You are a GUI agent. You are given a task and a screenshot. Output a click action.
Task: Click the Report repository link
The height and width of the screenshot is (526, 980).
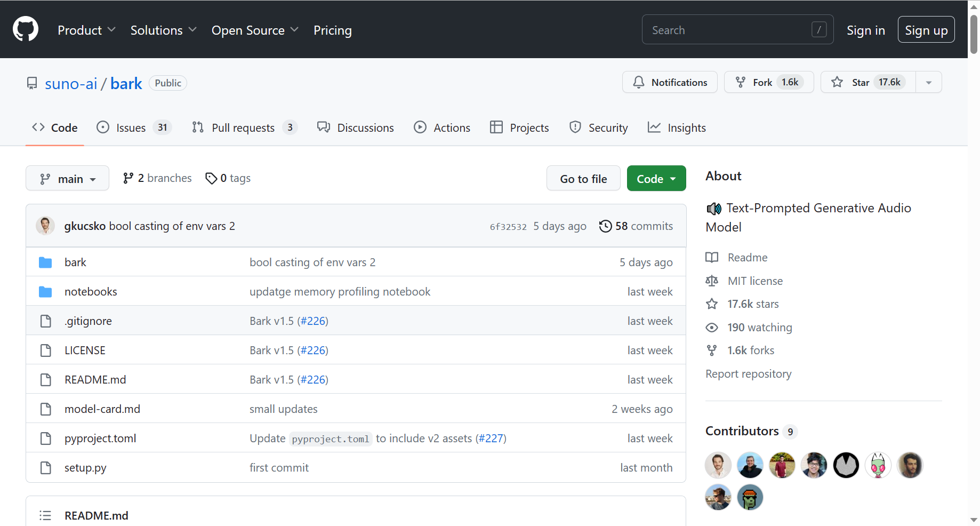tap(749, 374)
